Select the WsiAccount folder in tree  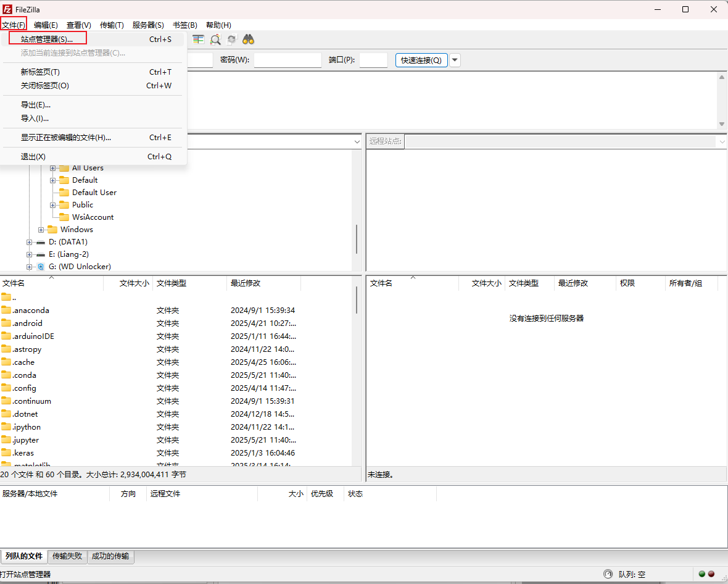tap(93, 217)
